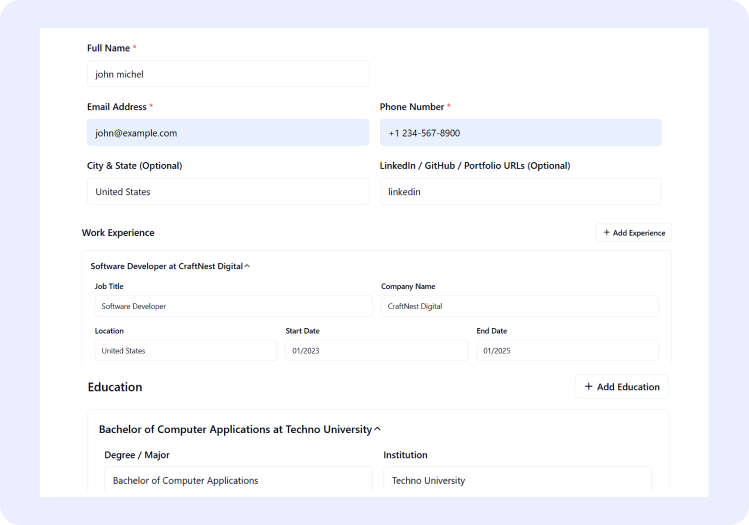The width and height of the screenshot is (749, 525).
Task: Click the Job Title input
Action: pyautogui.click(x=233, y=306)
